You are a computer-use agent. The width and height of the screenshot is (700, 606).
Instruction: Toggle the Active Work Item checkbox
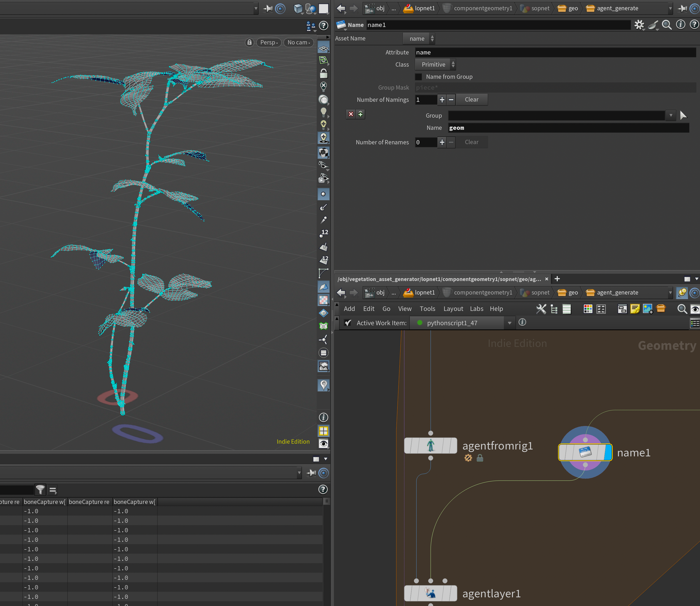tap(348, 323)
